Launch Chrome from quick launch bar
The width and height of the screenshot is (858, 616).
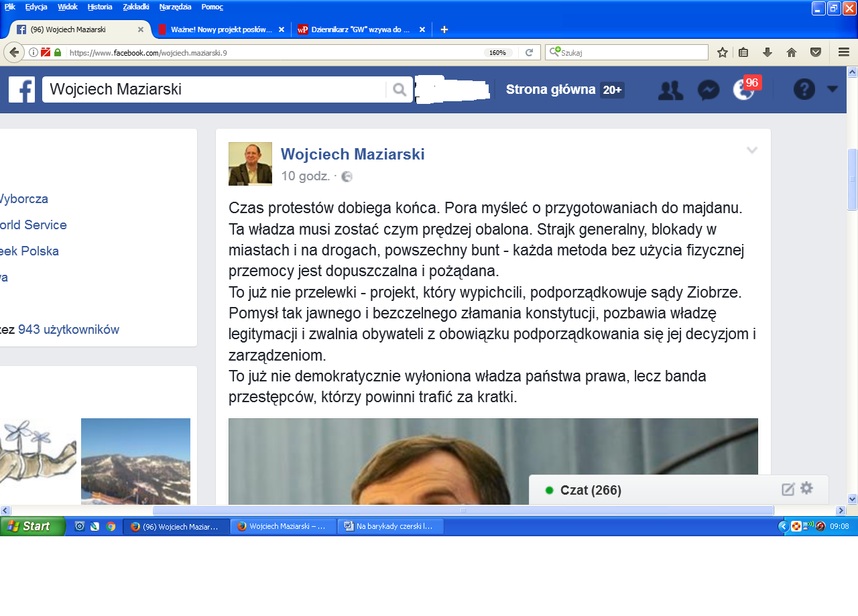coord(111,526)
